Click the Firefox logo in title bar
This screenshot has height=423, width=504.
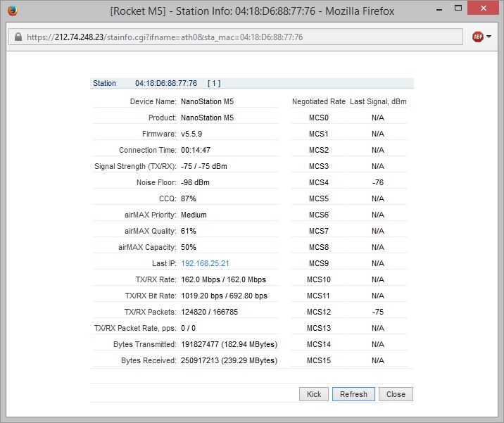click(x=13, y=11)
